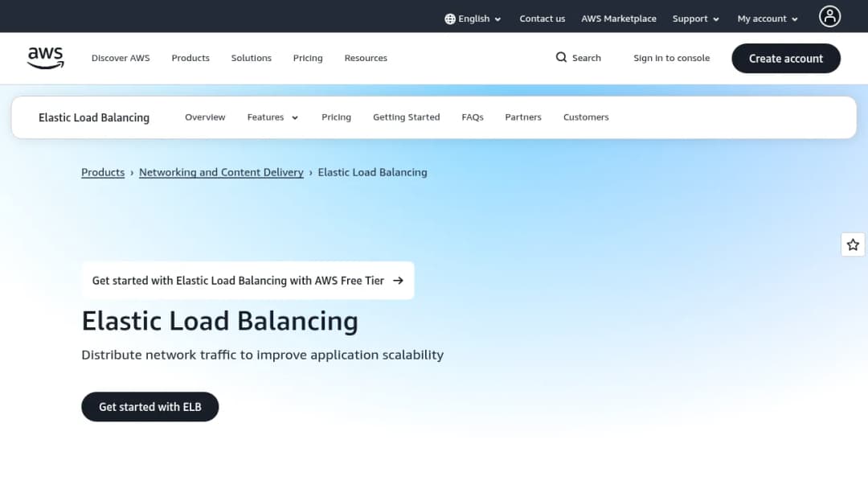Screen dimensions: 868x489
Task: Open the Support dropdown menu
Action: point(695,18)
